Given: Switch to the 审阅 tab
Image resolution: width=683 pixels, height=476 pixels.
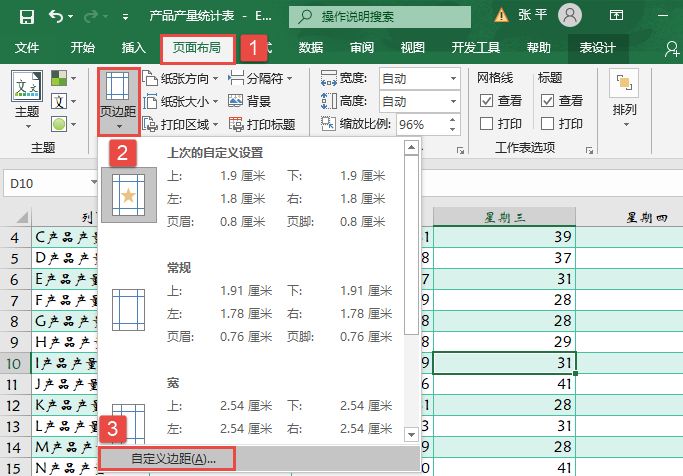Looking at the screenshot, I should (x=362, y=47).
